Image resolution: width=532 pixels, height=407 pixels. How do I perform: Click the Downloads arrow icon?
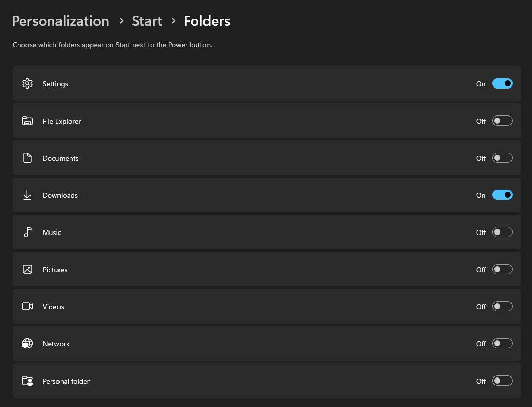[27, 195]
